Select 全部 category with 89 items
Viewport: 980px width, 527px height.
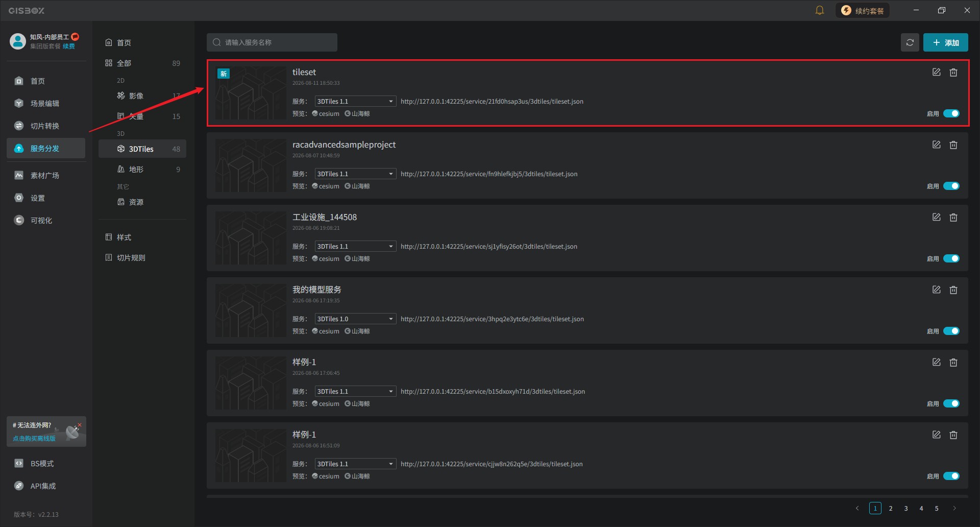click(x=142, y=63)
